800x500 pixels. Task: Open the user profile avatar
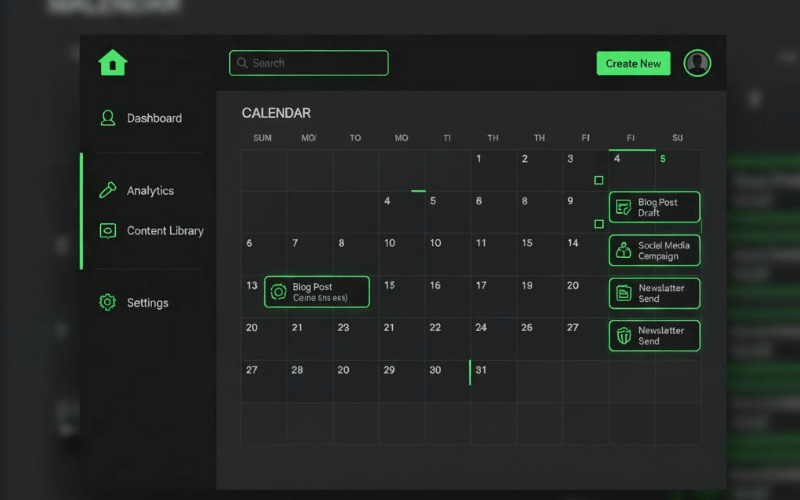(x=697, y=63)
